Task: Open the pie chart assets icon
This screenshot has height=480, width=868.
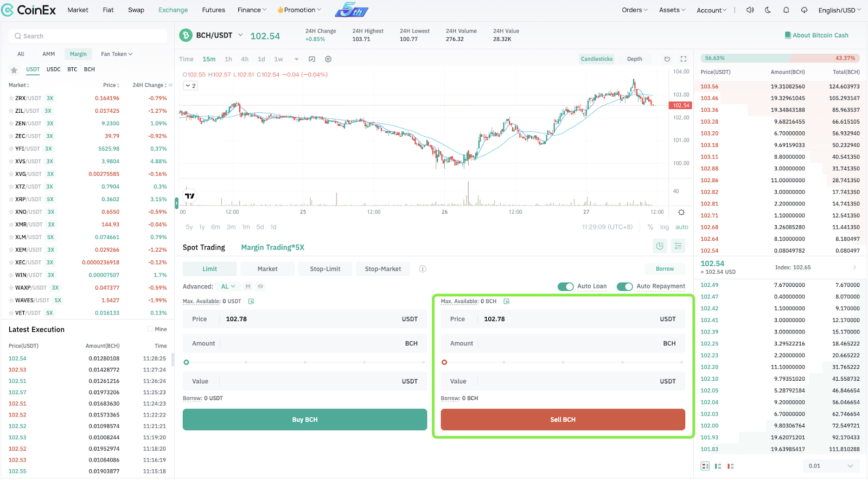Action: [x=660, y=246]
